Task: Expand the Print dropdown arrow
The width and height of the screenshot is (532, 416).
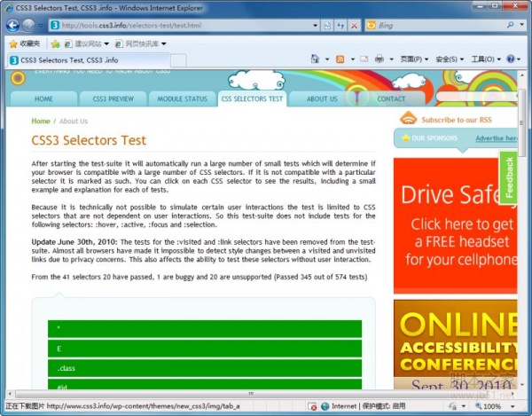Action: point(392,59)
